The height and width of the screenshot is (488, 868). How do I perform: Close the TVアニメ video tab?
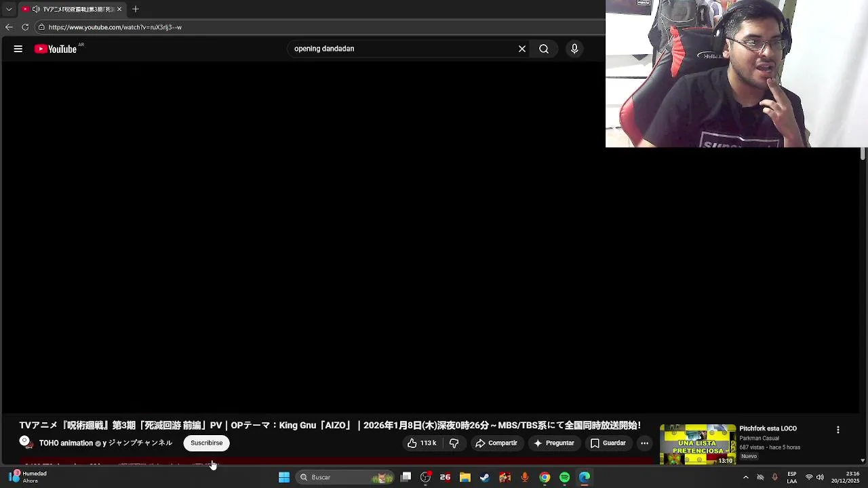(x=119, y=9)
